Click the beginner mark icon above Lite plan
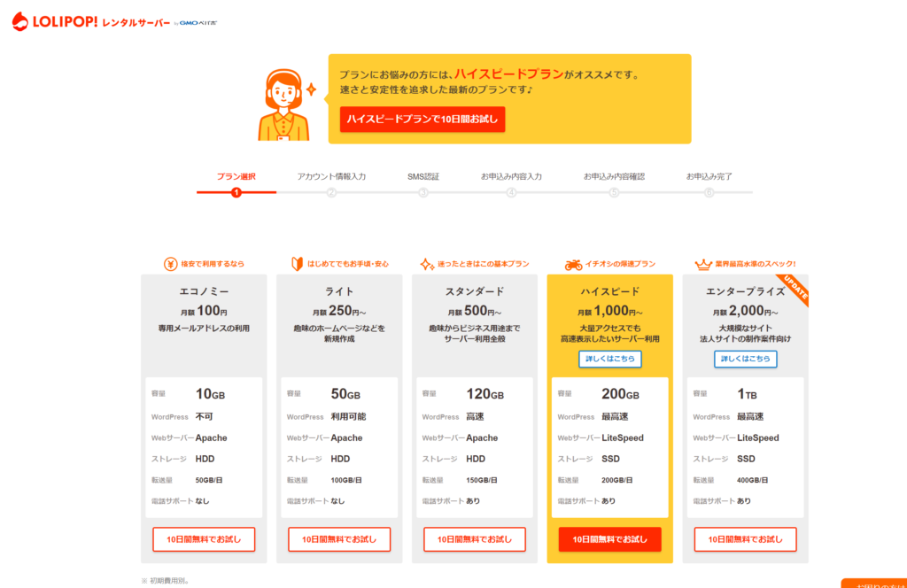Viewport: 907px width, 588px height. click(298, 264)
